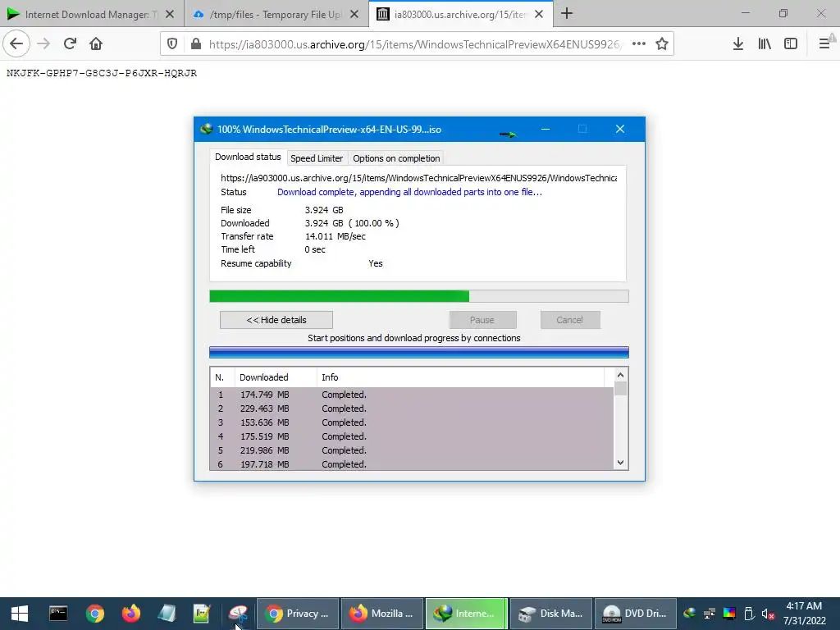Open the Snipping Tool from taskbar
This screenshot has width=840, height=630.
point(238,614)
